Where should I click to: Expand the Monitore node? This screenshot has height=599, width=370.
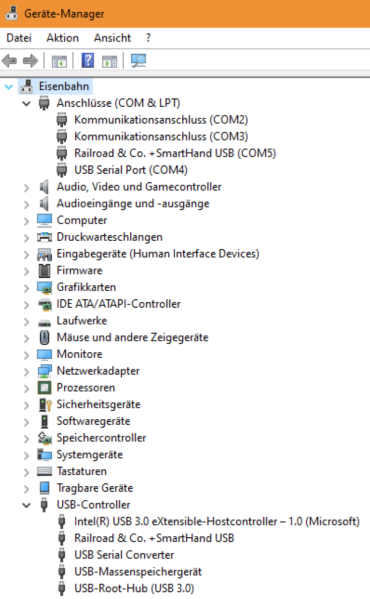26,355
